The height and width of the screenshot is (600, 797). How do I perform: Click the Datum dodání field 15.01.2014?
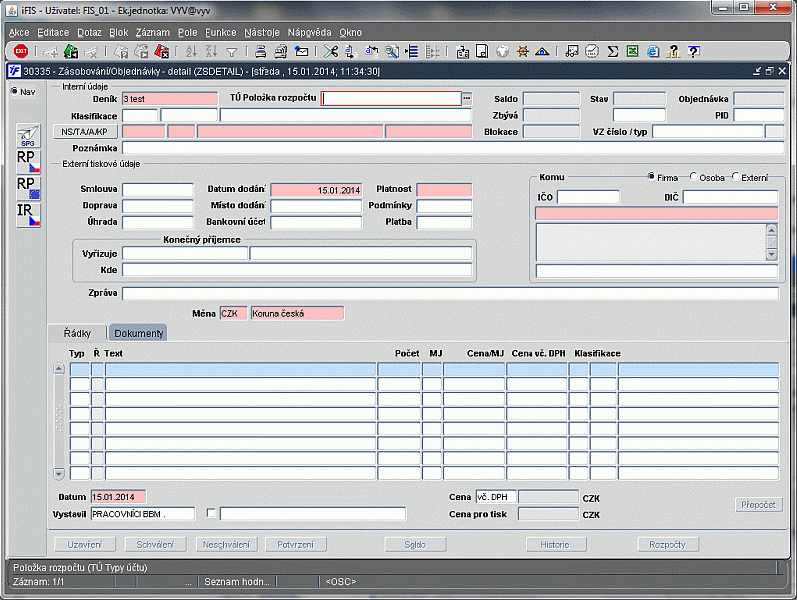pyautogui.click(x=316, y=190)
